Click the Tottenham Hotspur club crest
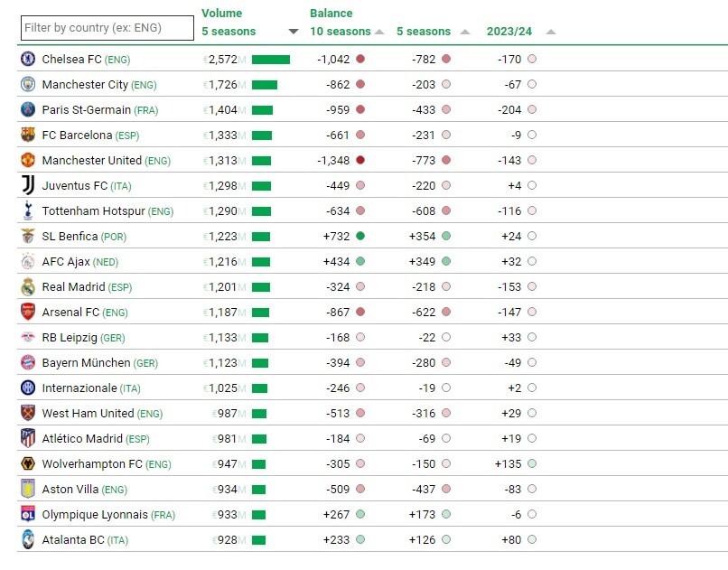 coord(28,210)
